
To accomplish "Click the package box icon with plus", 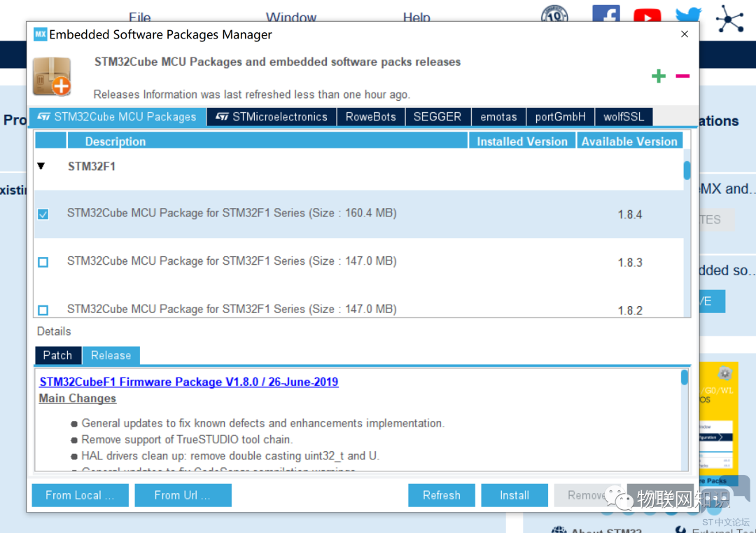I will point(52,76).
